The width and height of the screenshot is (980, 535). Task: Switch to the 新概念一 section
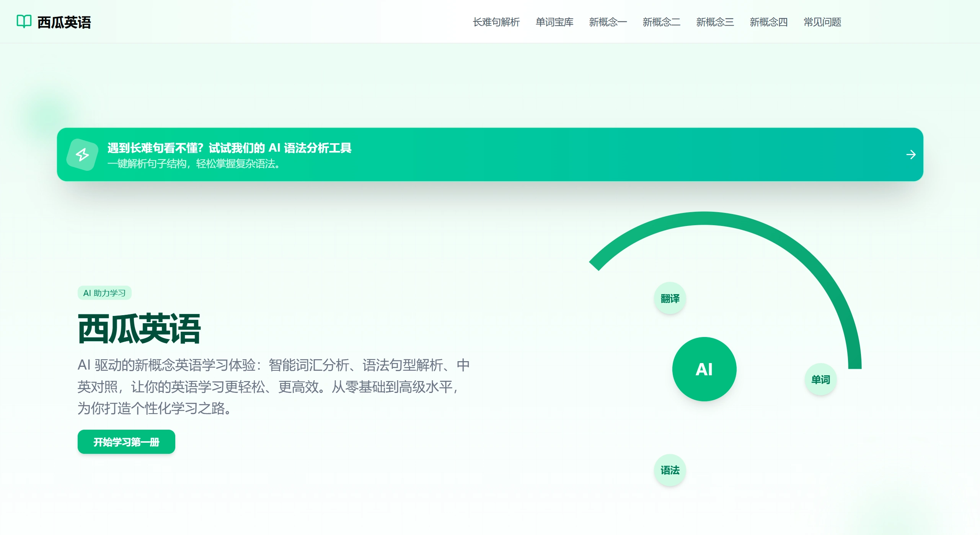[608, 23]
